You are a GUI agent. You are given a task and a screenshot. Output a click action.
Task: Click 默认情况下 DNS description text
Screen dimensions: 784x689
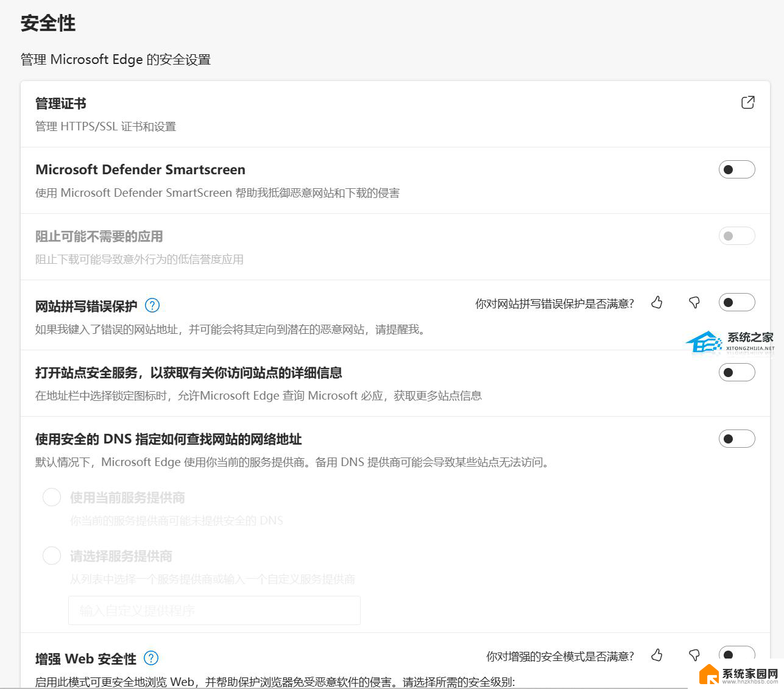point(294,462)
